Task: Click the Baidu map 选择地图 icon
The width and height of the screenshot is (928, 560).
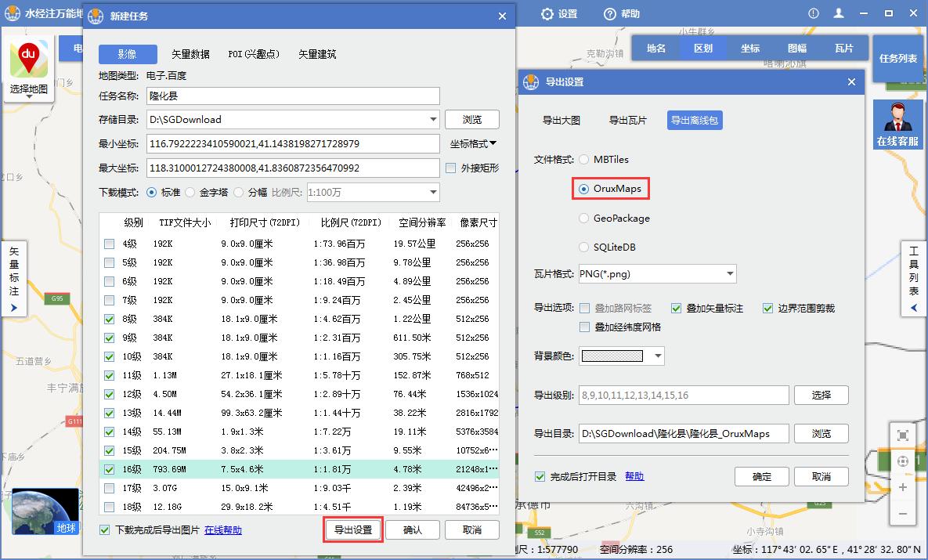Action: click(30, 59)
